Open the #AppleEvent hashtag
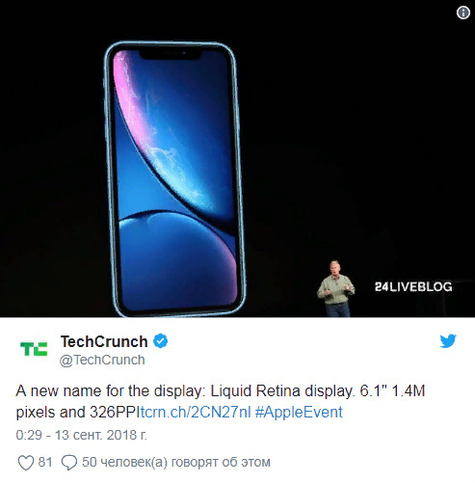Screen dimensions: 475x483 click(299, 412)
